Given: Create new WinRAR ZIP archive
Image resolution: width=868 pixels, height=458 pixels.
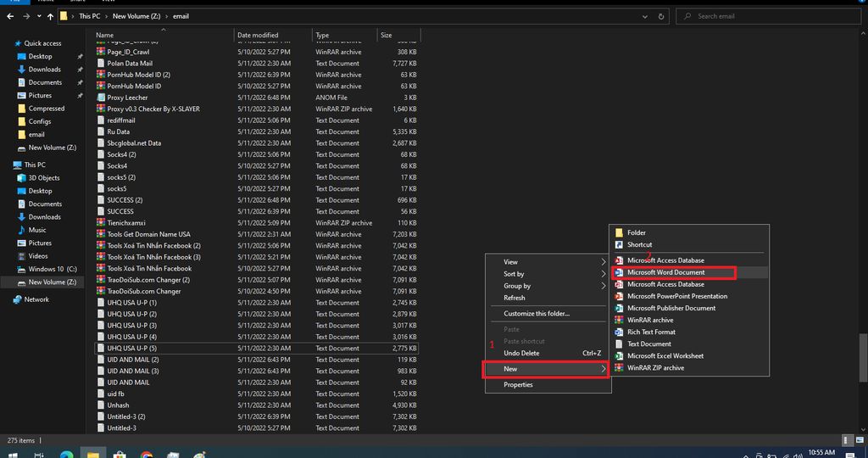Looking at the screenshot, I should (x=689, y=368).
